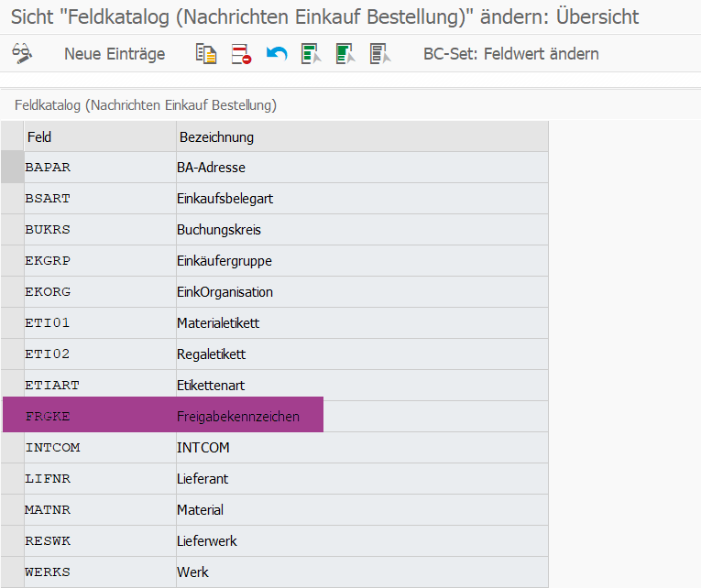This screenshot has width=701, height=588.
Task: Click the Lieferwerk description cell
Action: tap(362, 540)
